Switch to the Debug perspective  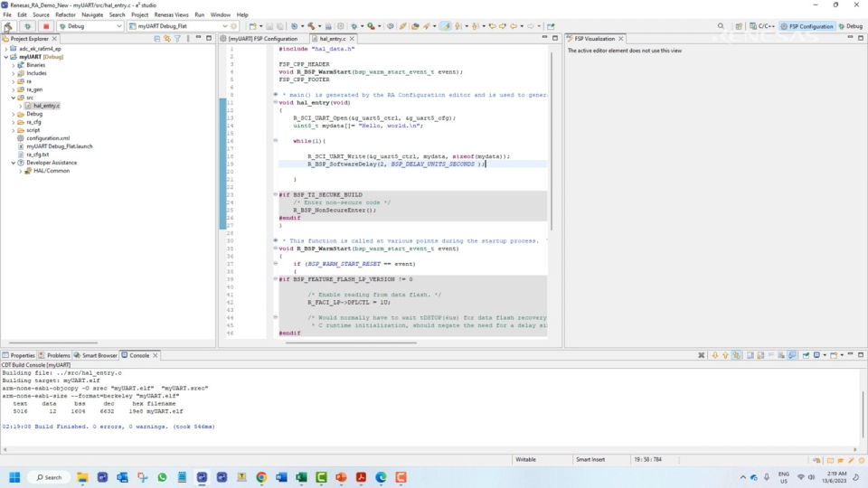pyautogui.click(x=850, y=26)
